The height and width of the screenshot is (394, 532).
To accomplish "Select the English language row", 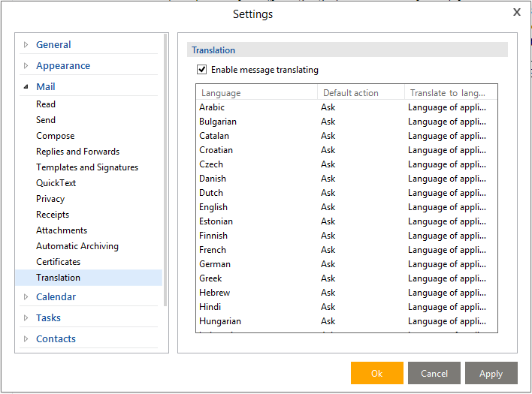I will (346, 207).
